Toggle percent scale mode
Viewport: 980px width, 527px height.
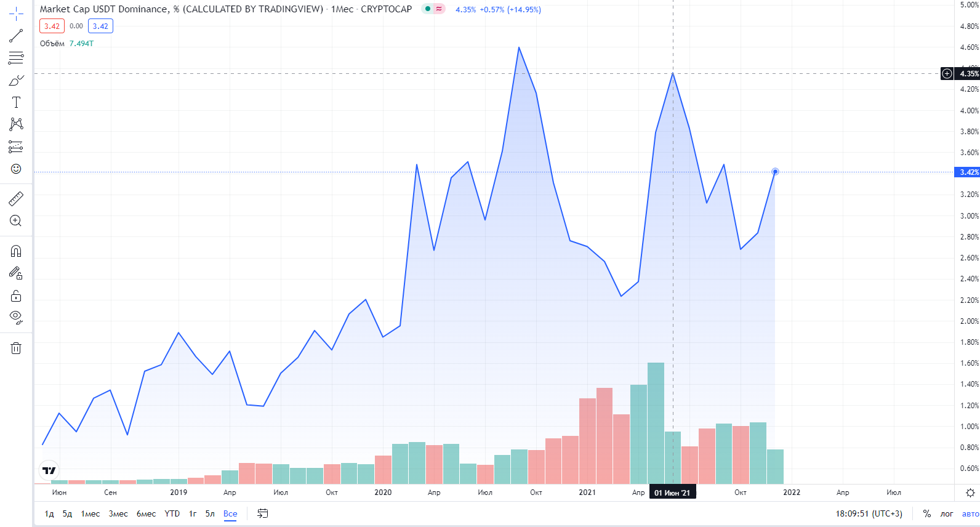pyautogui.click(x=926, y=513)
